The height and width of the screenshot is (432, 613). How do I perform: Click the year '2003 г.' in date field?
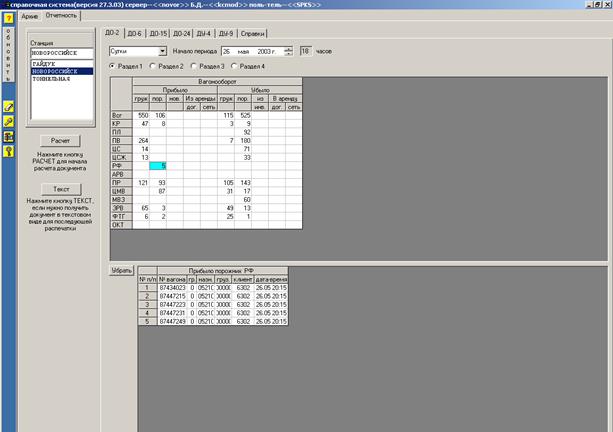click(267, 52)
